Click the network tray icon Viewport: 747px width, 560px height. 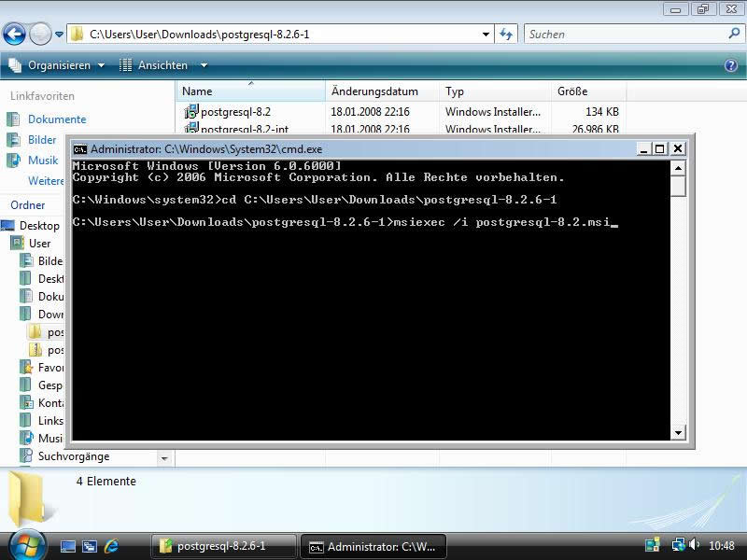[679, 545]
